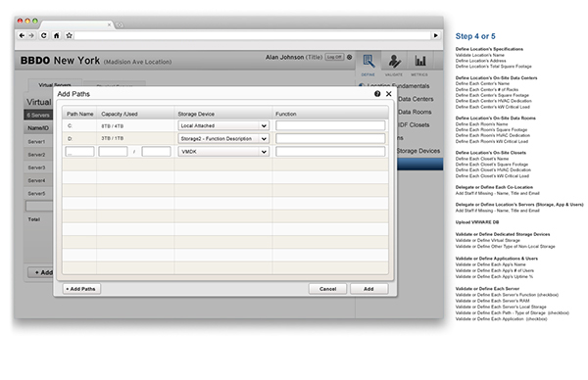Open the Storage2 - Function Description dropdown
The height and width of the screenshot is (380, 588).
[x=223, y=139]
